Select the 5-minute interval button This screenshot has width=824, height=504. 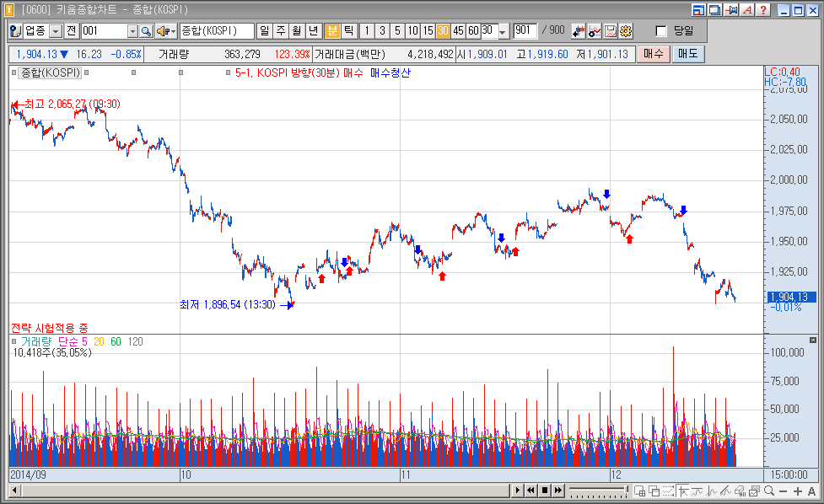[x=397, y=31]
